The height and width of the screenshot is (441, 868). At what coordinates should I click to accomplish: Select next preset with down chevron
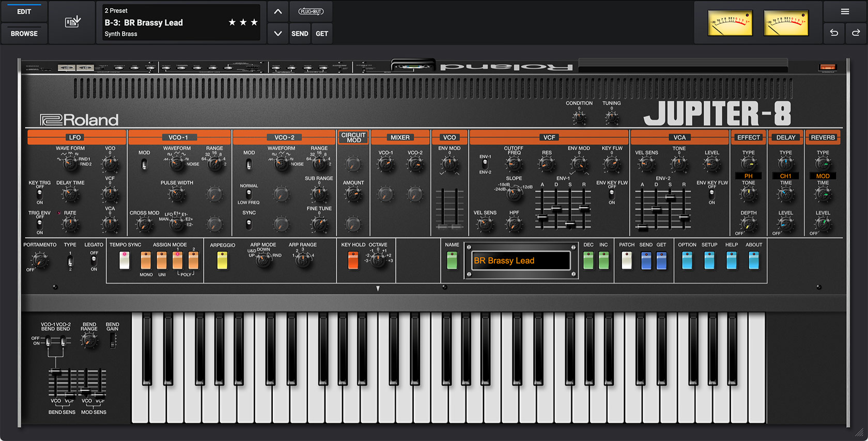[278, 33]
